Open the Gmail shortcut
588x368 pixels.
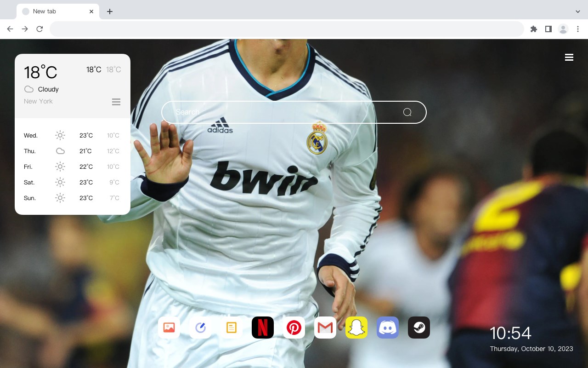pyautogui.click(x=325, y=328)
